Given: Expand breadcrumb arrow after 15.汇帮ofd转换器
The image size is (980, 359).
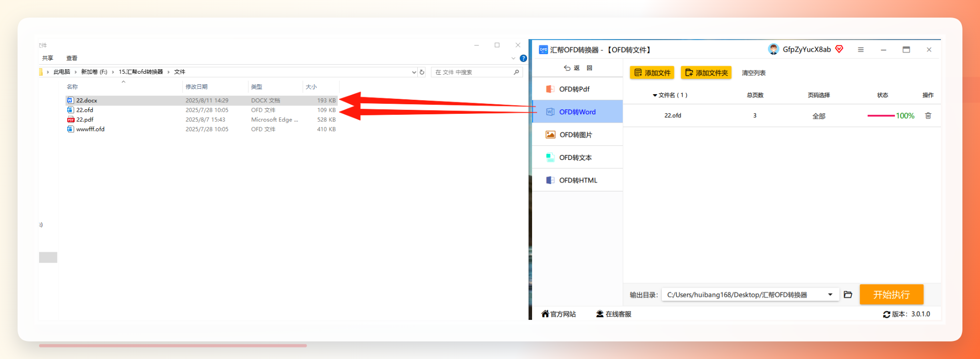Looking at the screenshot, I should tap(168, 72).
